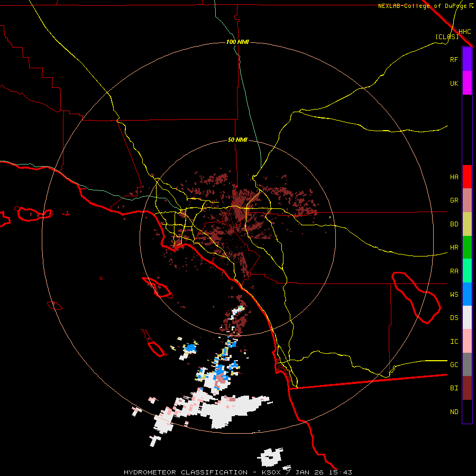Click the HR legend label

[x=454, y=248]
